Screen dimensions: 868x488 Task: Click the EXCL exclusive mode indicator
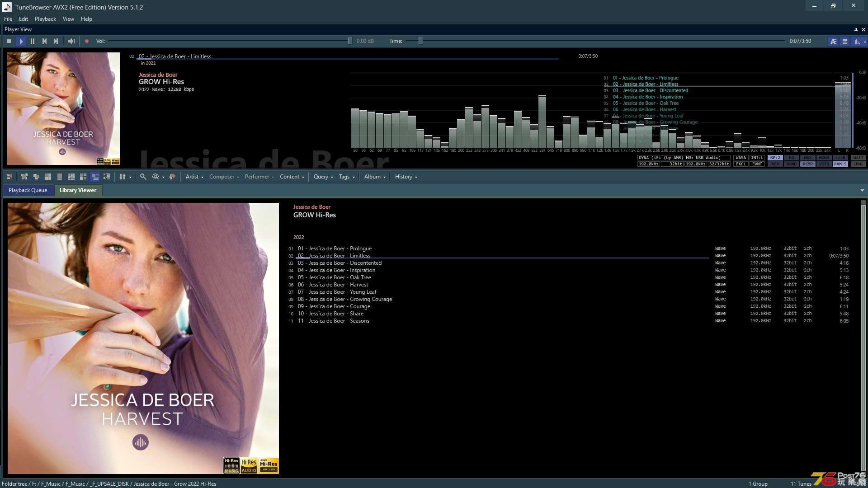point(741,164)
